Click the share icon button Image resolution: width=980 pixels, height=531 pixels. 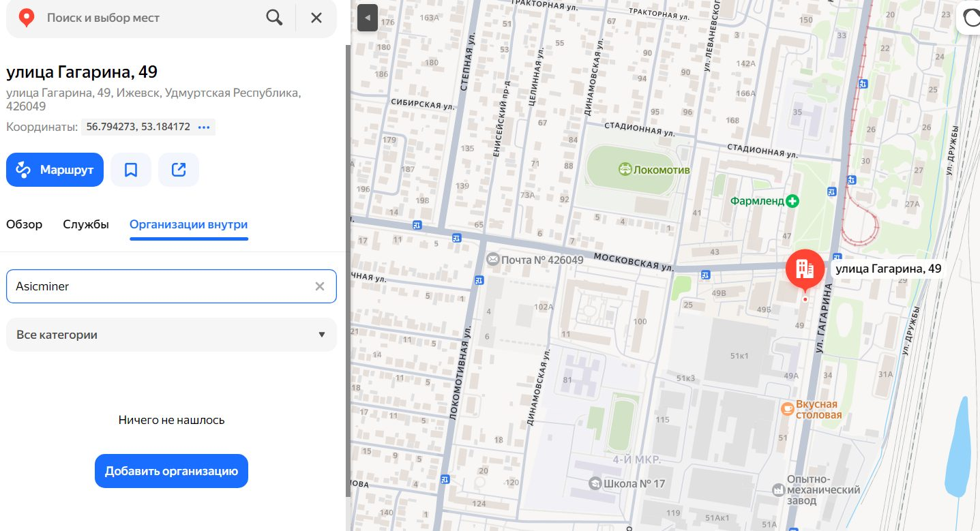[x=179, y=170]
